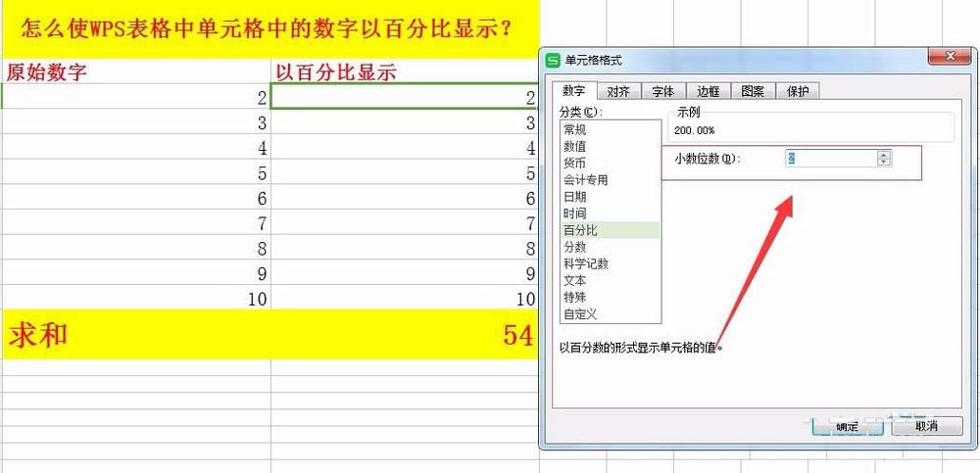This screenshot has width=980, height=473.
Task: Go to the 边框 tab
Action: pyautogui.click(x=708, y=91)
